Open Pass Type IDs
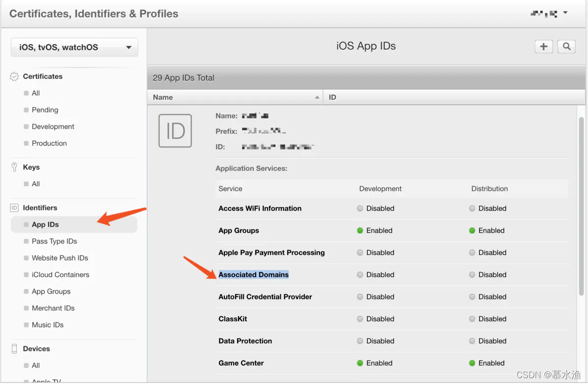Image resolution: width=588 pixels, height=384 pixels. click(54, 241)
